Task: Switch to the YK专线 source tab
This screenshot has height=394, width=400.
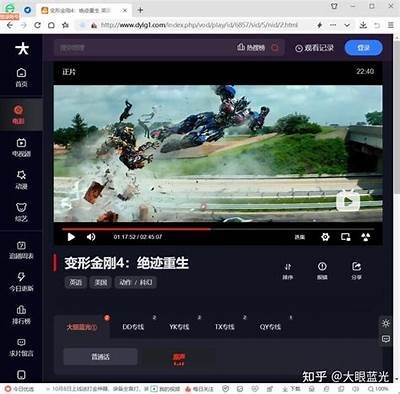Action: point(179,327)
